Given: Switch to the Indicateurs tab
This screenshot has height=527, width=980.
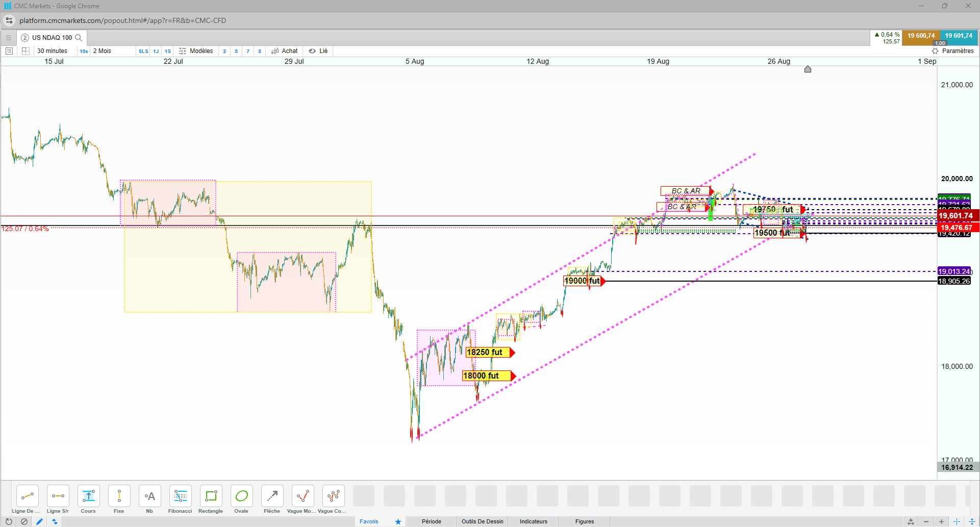Looking at the screenshot, I should point(534,521).
